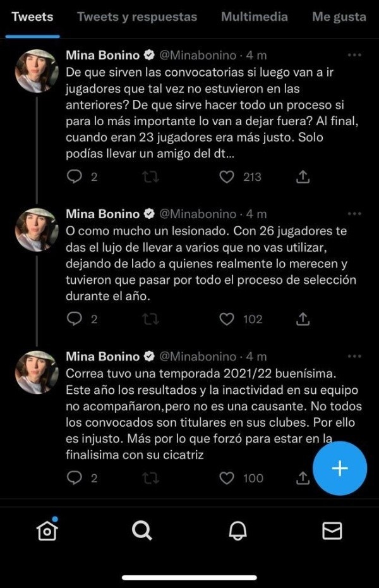
Task: Open the Home feed icon
Action: coord(47,531)
